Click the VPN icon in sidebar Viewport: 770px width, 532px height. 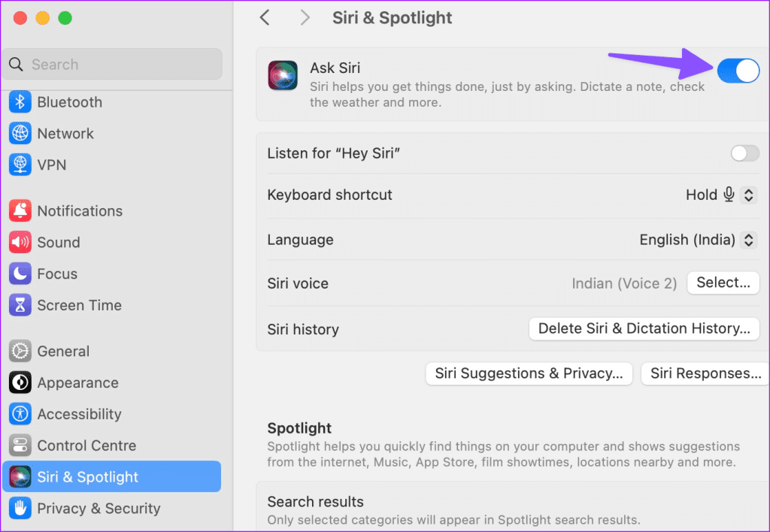pyautogui.click(x=20, y=165)
